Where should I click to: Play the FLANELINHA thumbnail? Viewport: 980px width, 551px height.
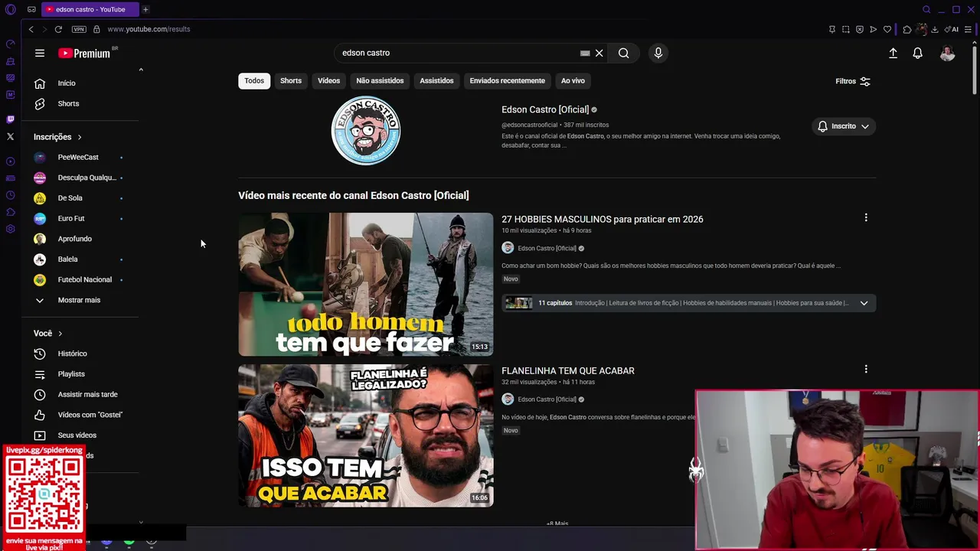[365, 435]
